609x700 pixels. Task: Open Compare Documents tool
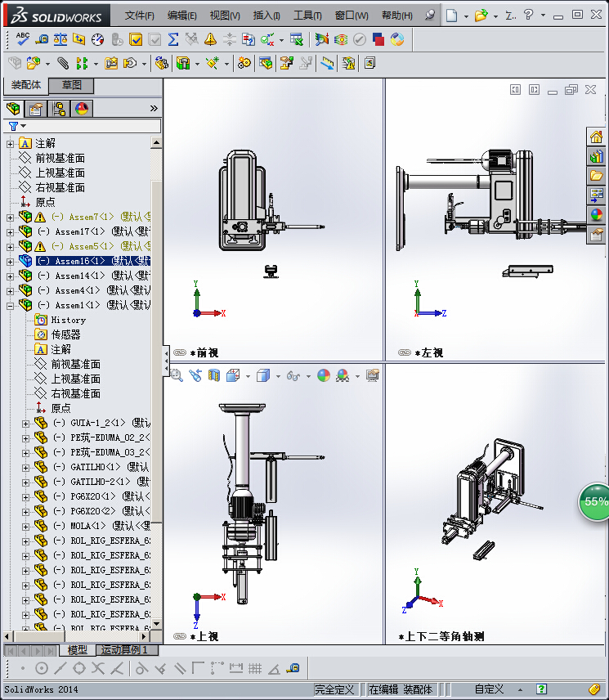click(248, 39)
